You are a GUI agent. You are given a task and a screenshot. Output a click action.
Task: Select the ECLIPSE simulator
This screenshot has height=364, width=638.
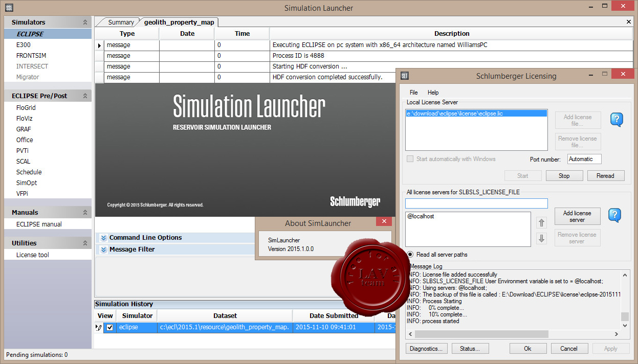[48, 34]
